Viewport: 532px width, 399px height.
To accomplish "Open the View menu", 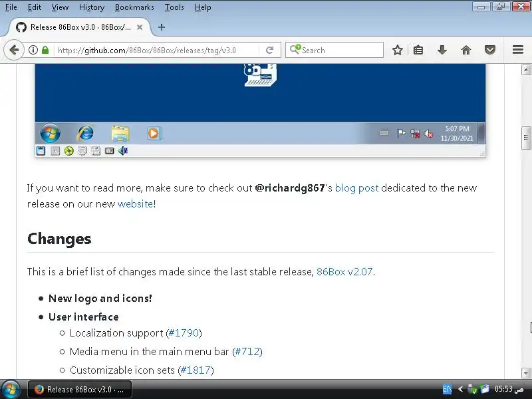I will click(x=60, y=7).
